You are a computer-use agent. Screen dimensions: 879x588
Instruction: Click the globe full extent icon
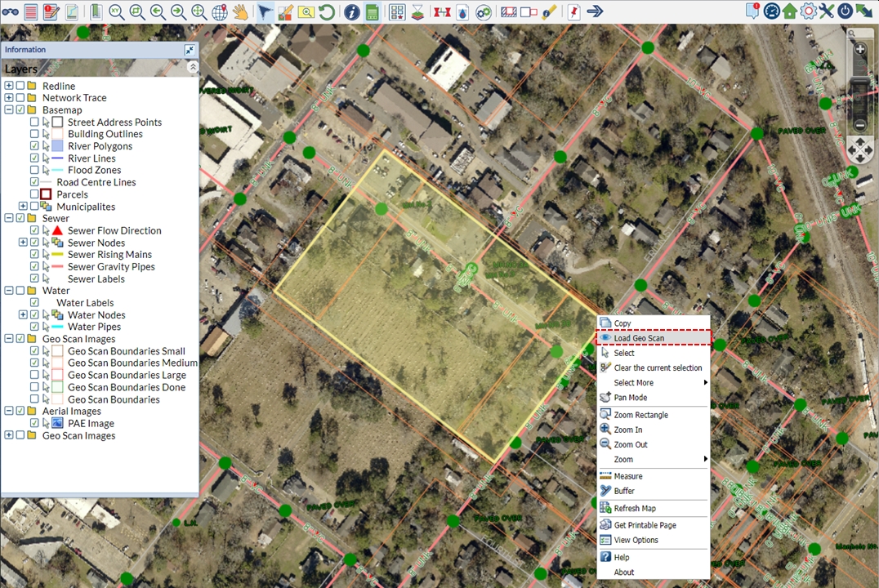click(x=220, y=11)
